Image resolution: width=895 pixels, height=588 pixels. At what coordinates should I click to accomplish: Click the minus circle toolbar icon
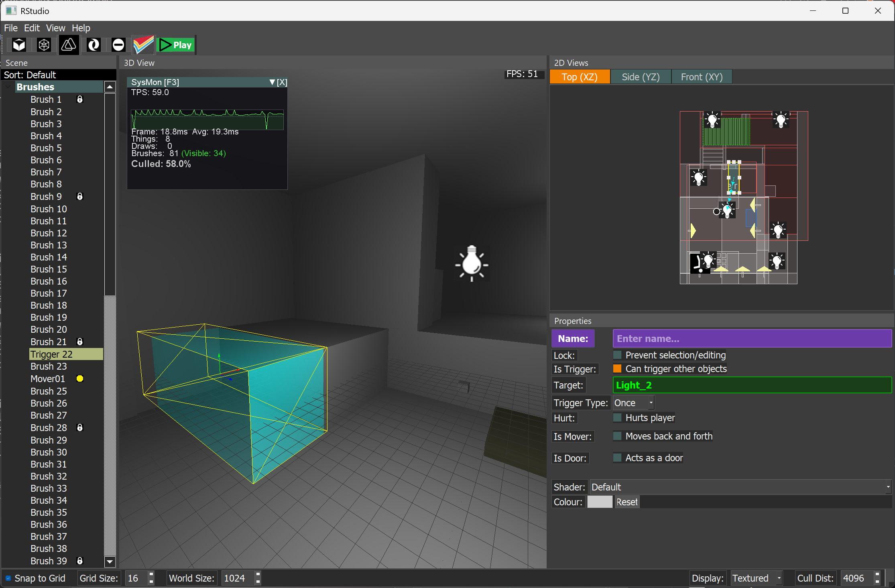tap(118, 45)
